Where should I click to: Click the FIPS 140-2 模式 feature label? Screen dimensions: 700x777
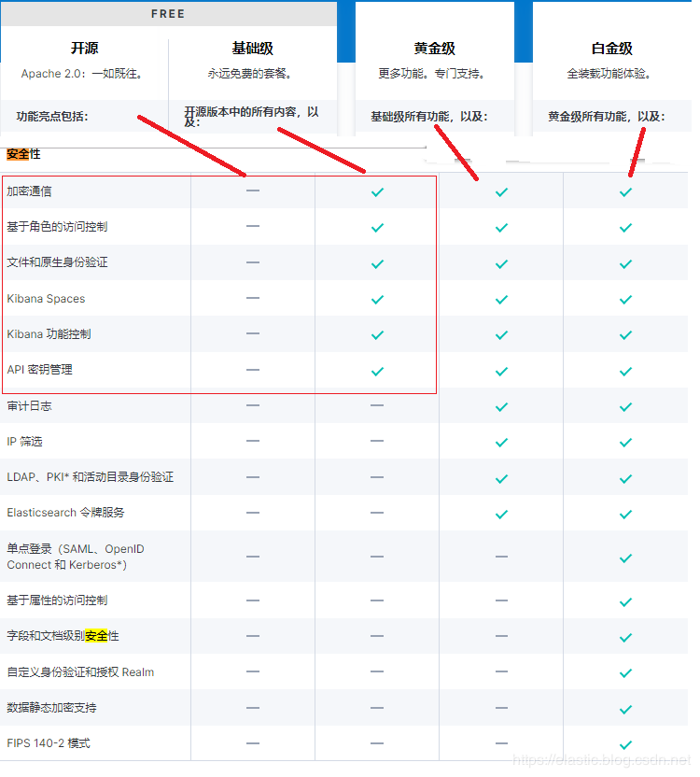coord(49,743)
